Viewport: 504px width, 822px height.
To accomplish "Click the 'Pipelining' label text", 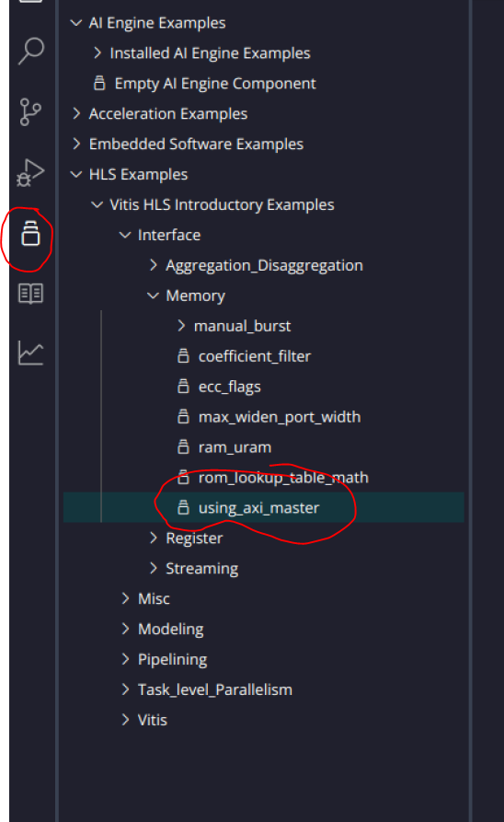I will point(172,659).
